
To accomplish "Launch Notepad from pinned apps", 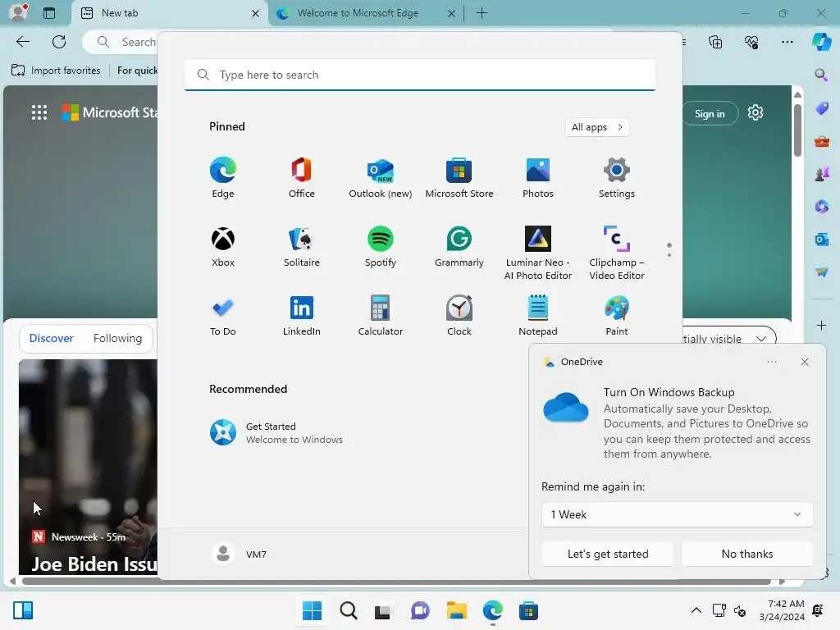I will pos(538,316).
